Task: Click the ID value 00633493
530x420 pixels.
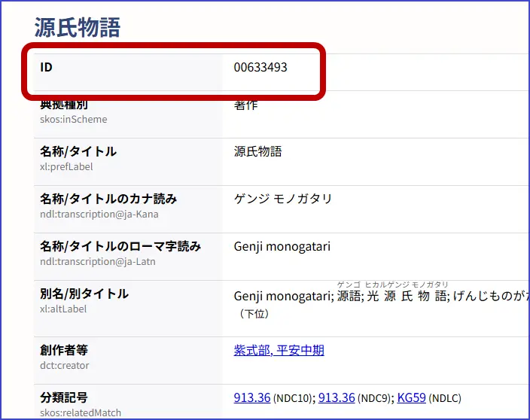Action: coord(260,67)
